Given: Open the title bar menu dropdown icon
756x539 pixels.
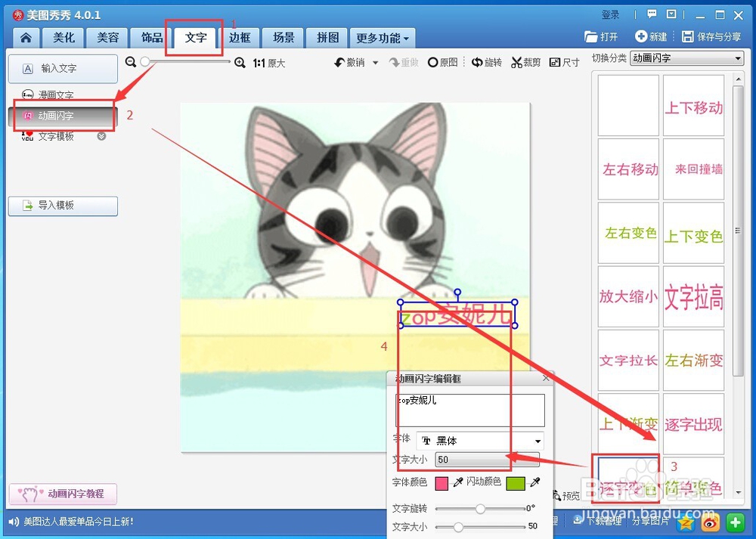Looking at the screenshot, I should (x=671, y=14).
